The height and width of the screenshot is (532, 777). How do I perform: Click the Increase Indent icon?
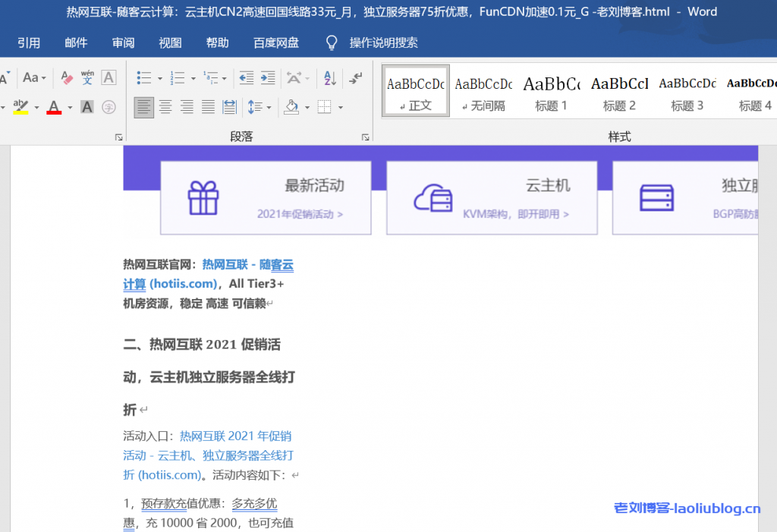click(268, 77)
